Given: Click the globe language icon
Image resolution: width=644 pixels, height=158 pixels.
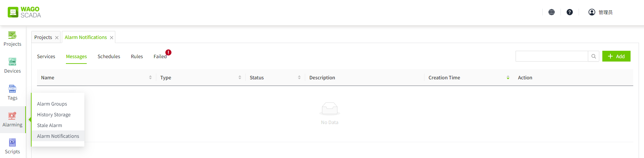Looking at the screenshot, I should [x=552, y=12].
